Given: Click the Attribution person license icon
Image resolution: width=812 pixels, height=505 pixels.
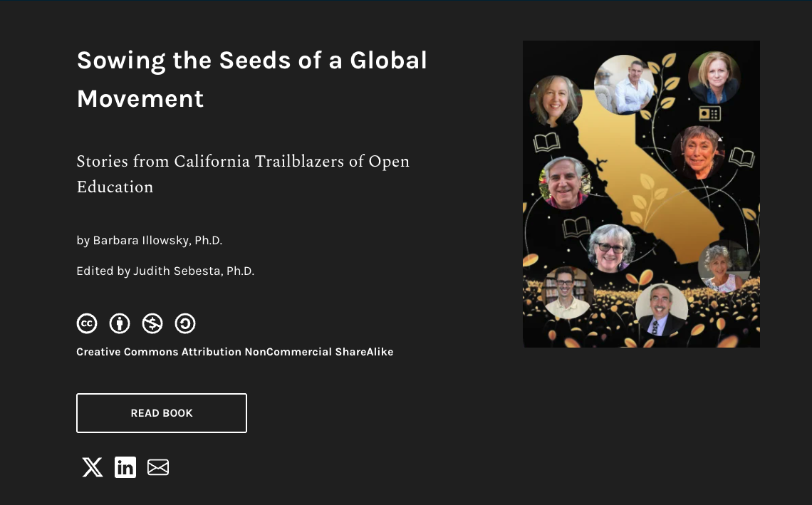Looking at the screenshot, I should click(120, 324).
